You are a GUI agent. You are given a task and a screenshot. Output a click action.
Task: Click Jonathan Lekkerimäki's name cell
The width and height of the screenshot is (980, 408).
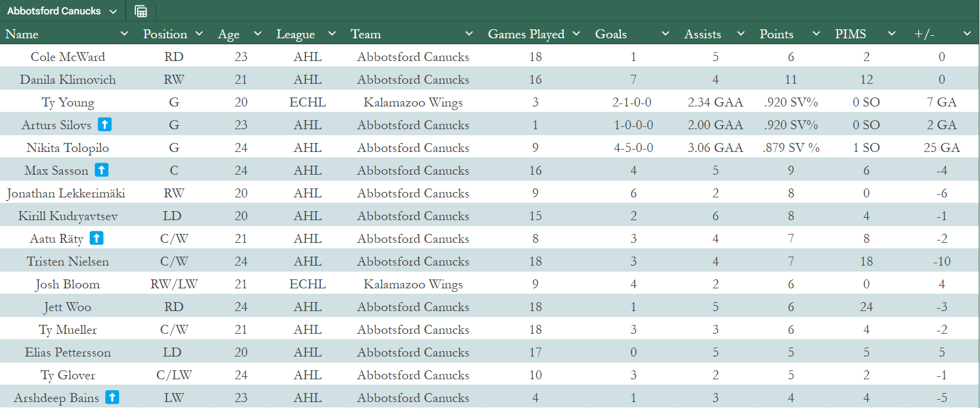point(66,193)
